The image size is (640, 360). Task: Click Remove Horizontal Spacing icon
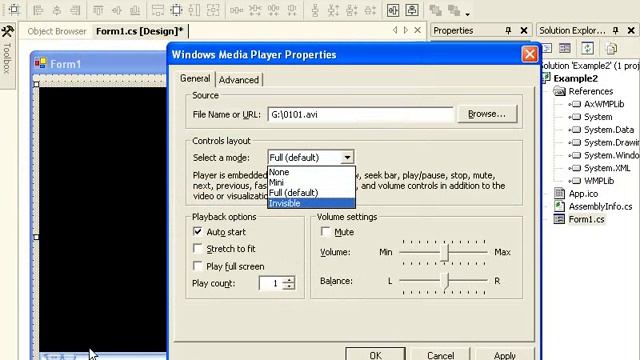pyautogui.click(x=292, y=10)
